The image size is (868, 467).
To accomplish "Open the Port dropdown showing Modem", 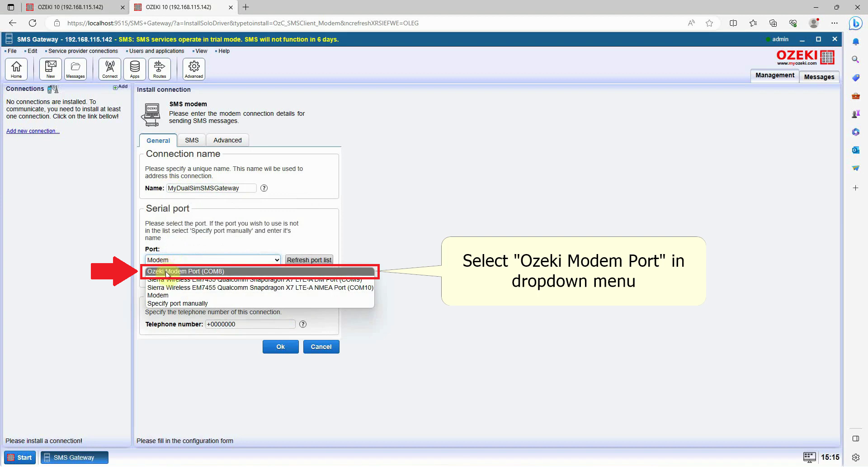I will 213,260.
